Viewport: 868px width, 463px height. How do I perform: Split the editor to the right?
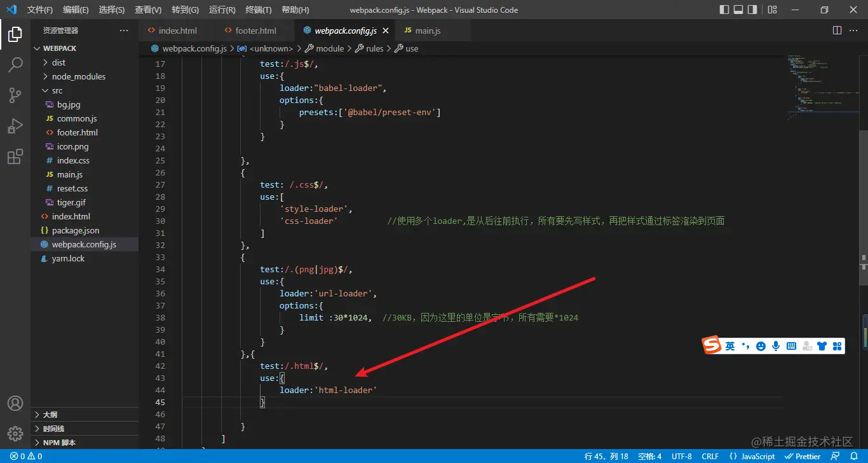[837, 31]
